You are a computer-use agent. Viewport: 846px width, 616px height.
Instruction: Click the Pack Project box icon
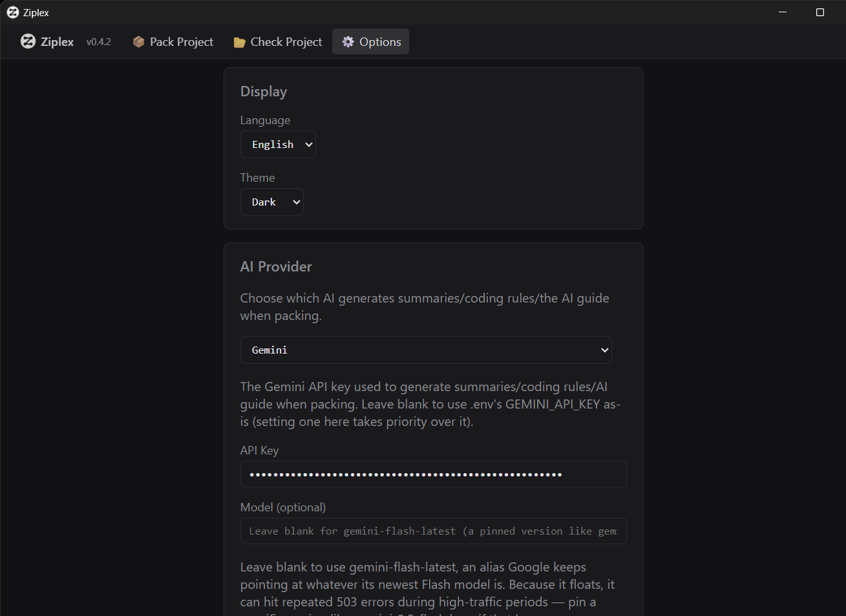138,42
